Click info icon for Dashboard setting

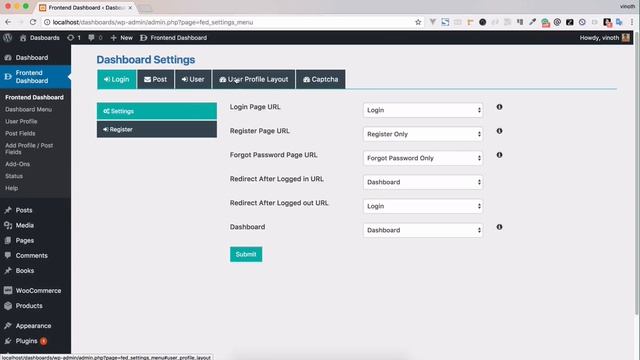point(499,227)
